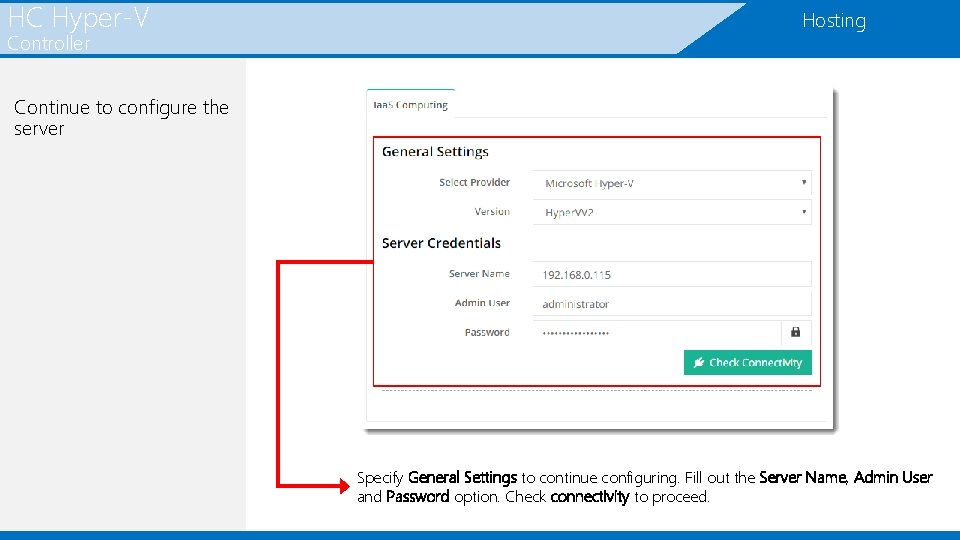Open the IaaS Computing tab
Image resolution: width=960 pixels, height=540 pixels.
point(410,105)
